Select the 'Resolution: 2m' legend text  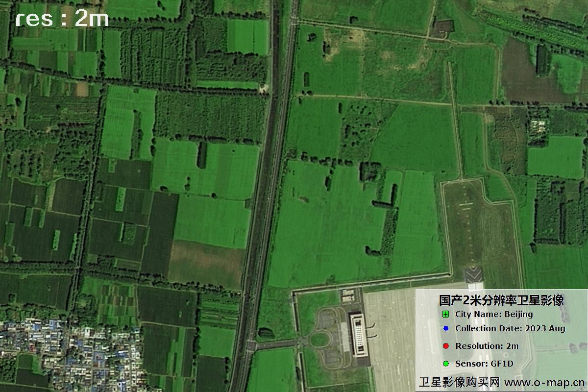[x=487, y=346]
